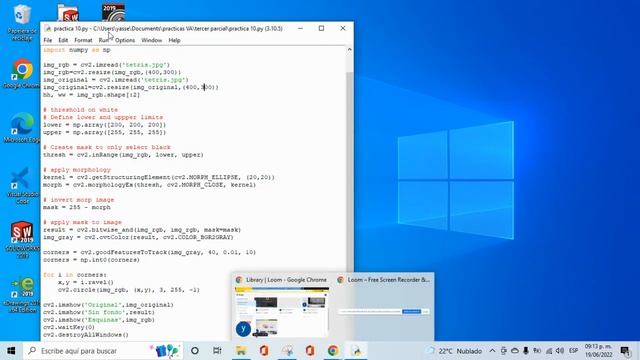This screenshot has width=640, height=360.
Task: Click the line 'upper = np.array([255, 255, 255])'
Action: pos(104,132)
